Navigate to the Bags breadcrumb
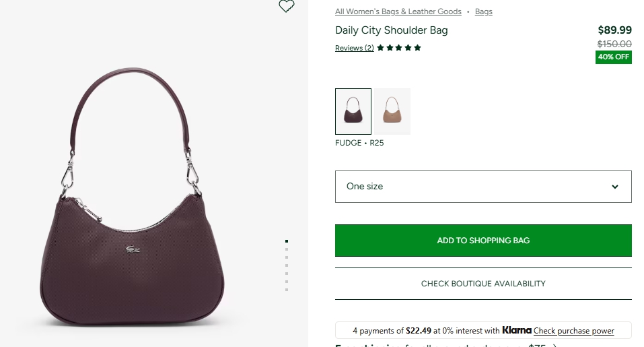 click(x=483, y=11)
